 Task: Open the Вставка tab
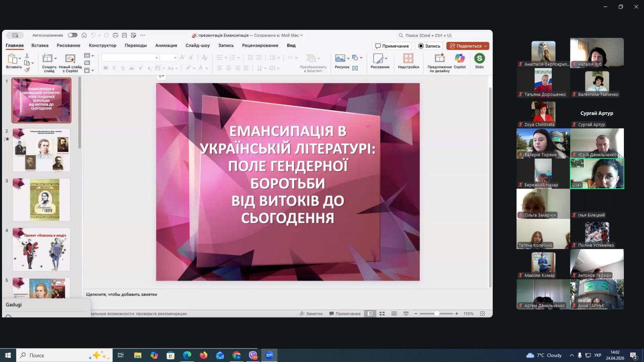[x=40, y=45]
